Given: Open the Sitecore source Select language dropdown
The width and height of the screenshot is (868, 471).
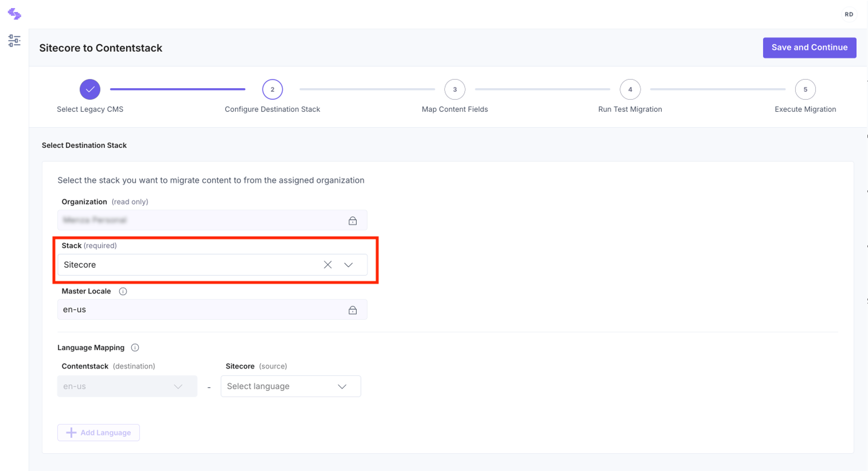Looking at the screenshot, I should pos(291,386).
